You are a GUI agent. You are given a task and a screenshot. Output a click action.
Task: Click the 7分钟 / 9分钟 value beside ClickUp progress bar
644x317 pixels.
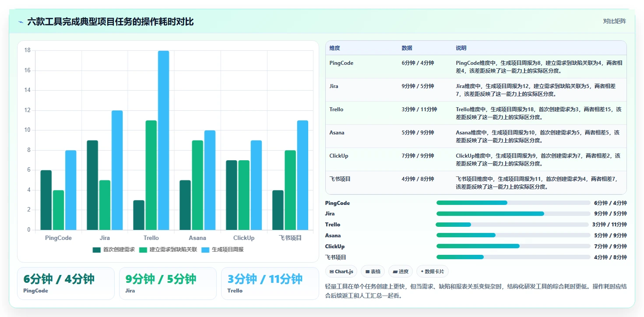pyautogui.click(x=610, y=247)
